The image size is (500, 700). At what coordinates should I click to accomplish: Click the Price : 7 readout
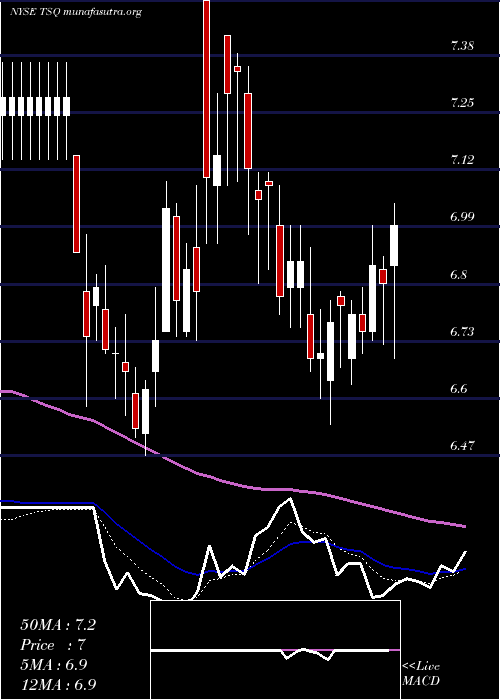coord(53,645)
